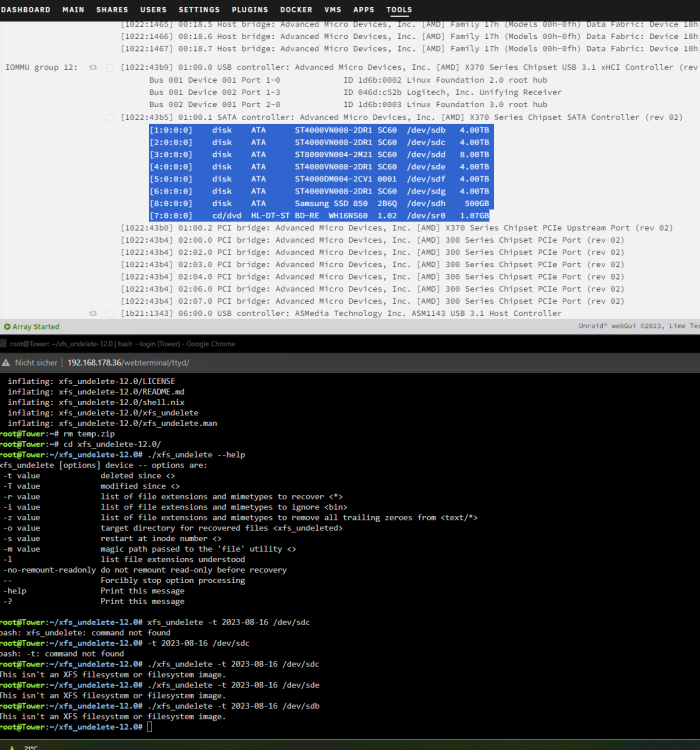Screen dimensions: 700x750
Task: Select the Tools menu item
Action: 399,10
